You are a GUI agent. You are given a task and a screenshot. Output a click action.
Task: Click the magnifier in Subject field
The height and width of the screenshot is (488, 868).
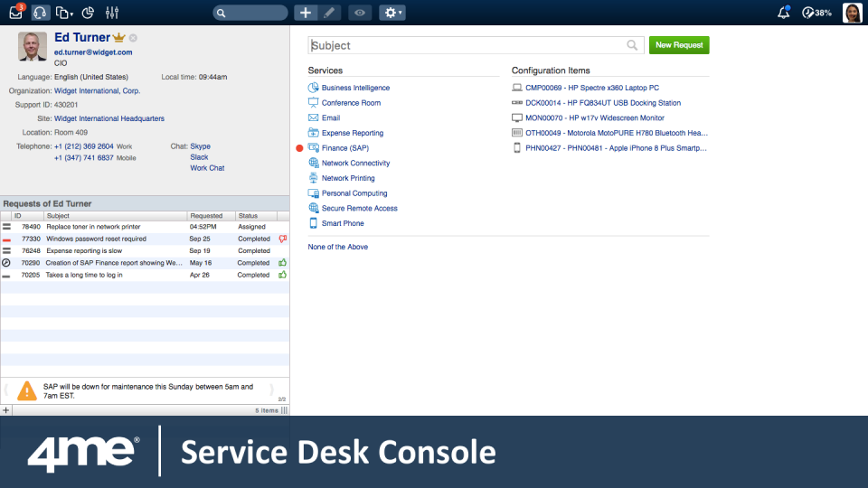(632, 45)
